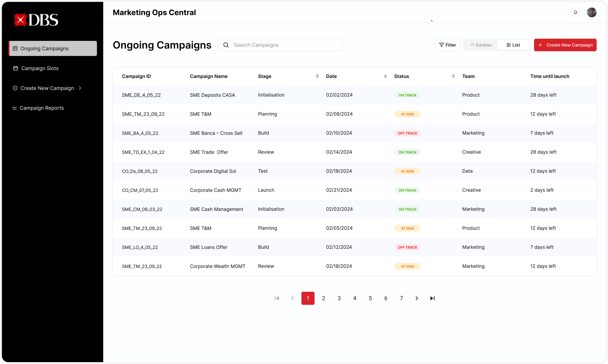Click OFF TRACK badge for SME Banca
The width and height of the screenshot is (608, 364).
tap(407, 133)
